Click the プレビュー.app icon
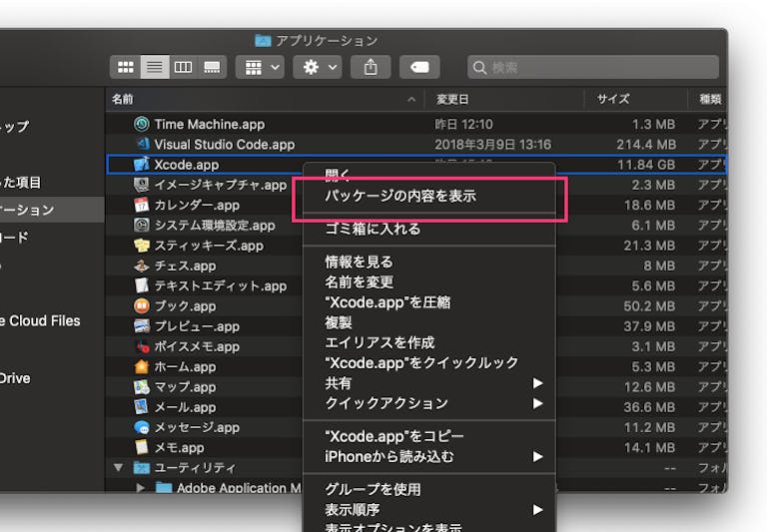The width and height of the screenshot is (767, 532). coord(142,326)
